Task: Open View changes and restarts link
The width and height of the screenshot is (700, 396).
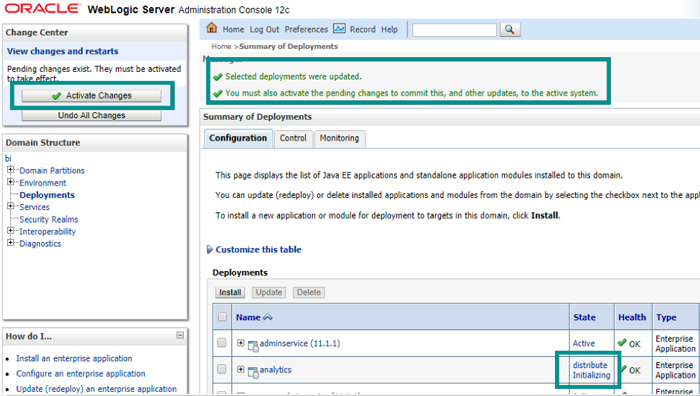Action: click(62, 51)
